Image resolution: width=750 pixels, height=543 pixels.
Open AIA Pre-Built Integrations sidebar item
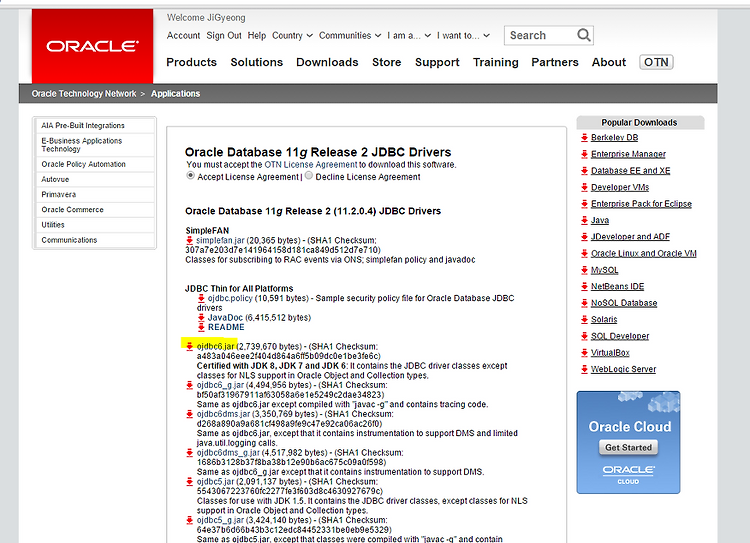95,125
